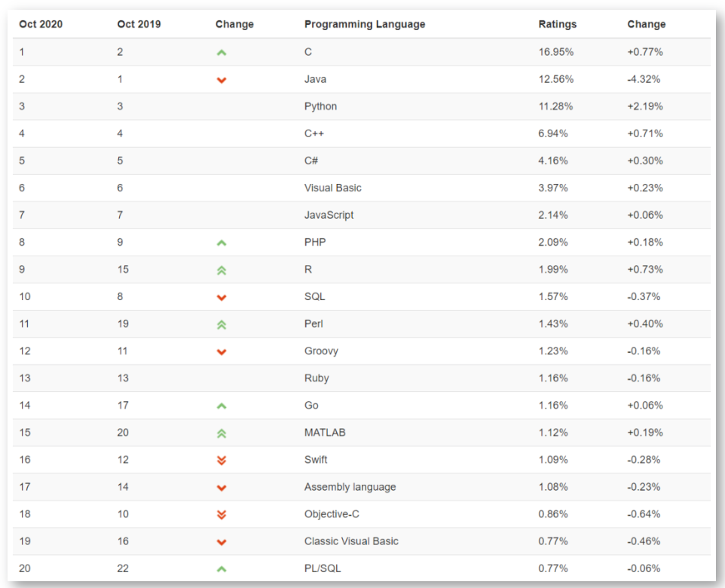Click the green up arrow in C row
725x588 pixels.
222,53
